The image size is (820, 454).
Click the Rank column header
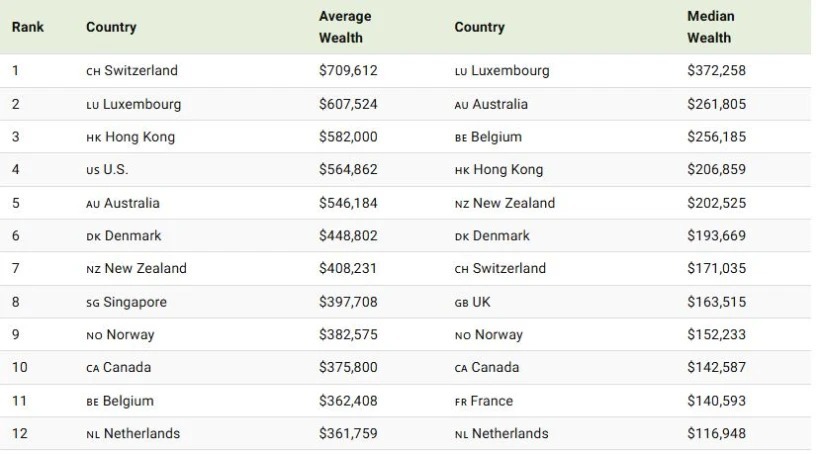click(x=28, y=27)
